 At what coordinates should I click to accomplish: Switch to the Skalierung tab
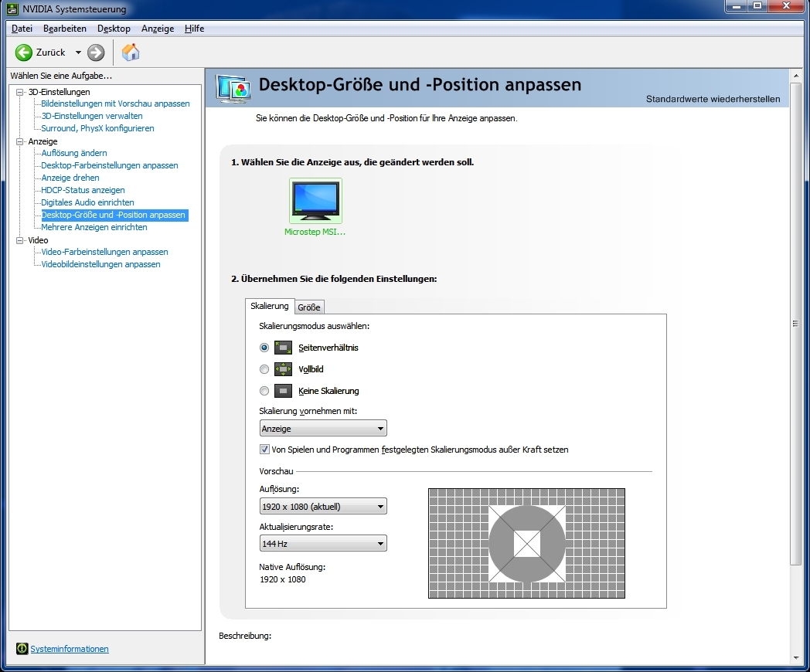click(270, 306)
